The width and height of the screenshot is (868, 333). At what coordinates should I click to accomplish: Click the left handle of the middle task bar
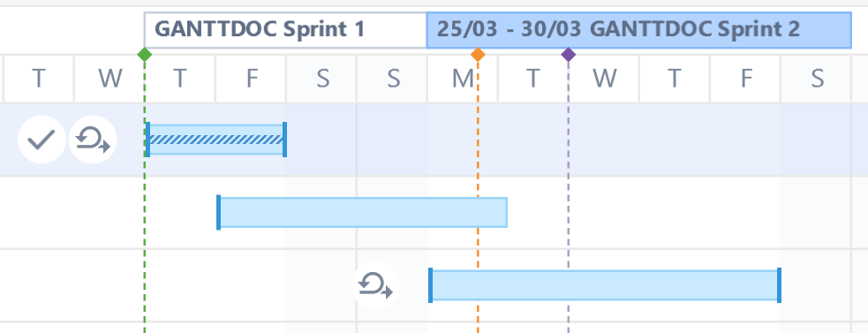219,212
